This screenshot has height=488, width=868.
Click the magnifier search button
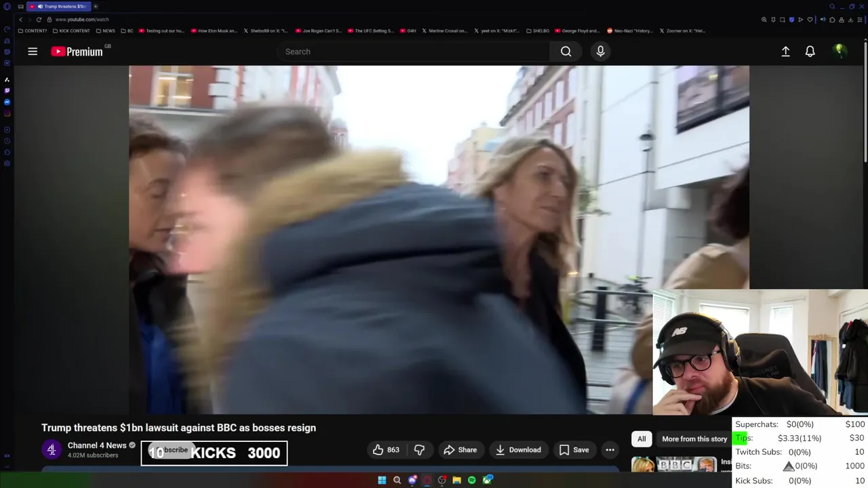click(x=566, y=52)
